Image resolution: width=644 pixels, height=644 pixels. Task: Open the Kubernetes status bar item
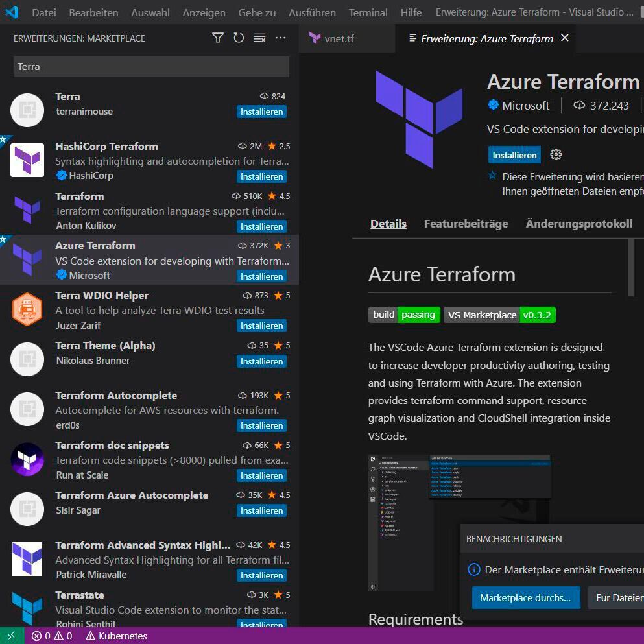pyautogui.click(x=117, y=636)
